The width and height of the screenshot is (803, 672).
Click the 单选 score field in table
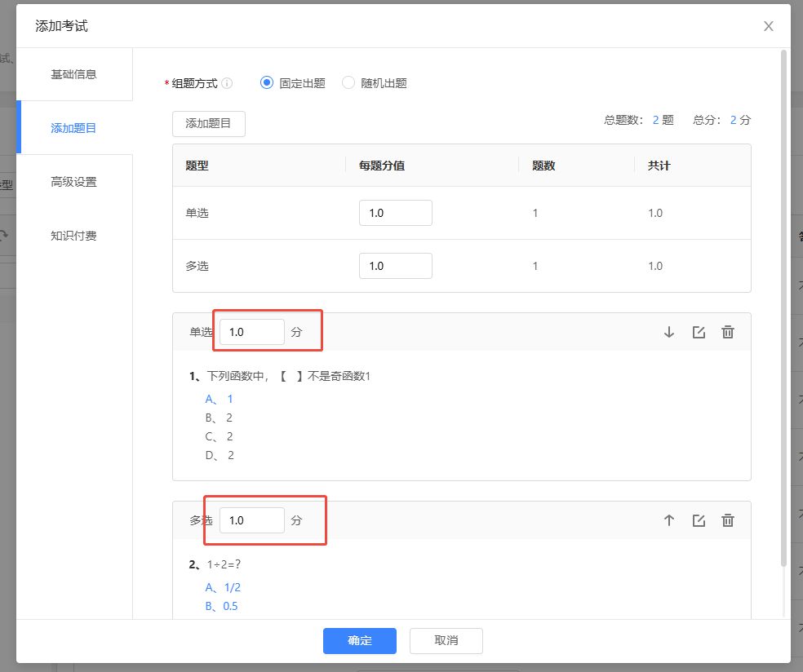395,213
